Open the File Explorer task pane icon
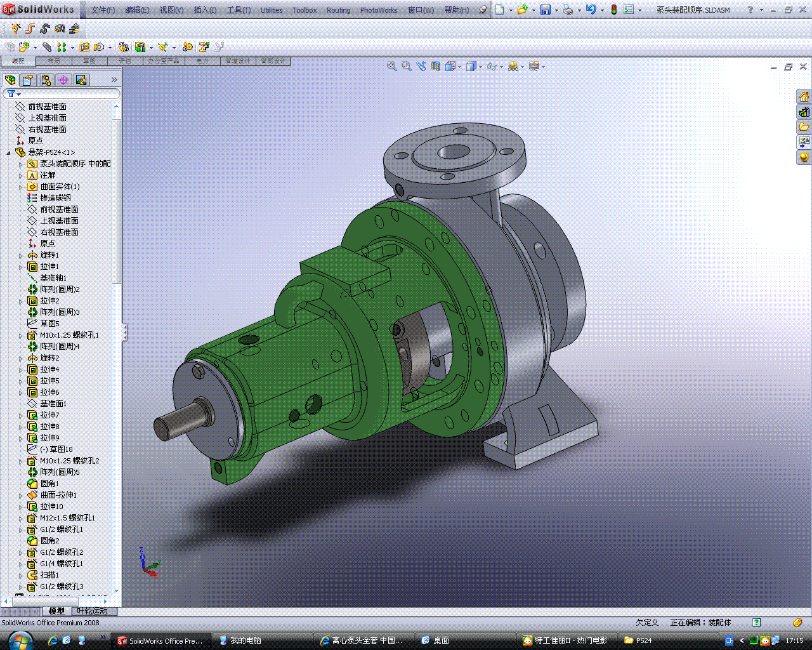This screenshot has width=812, height=650. pyautogui.click(x=804, y=127)
